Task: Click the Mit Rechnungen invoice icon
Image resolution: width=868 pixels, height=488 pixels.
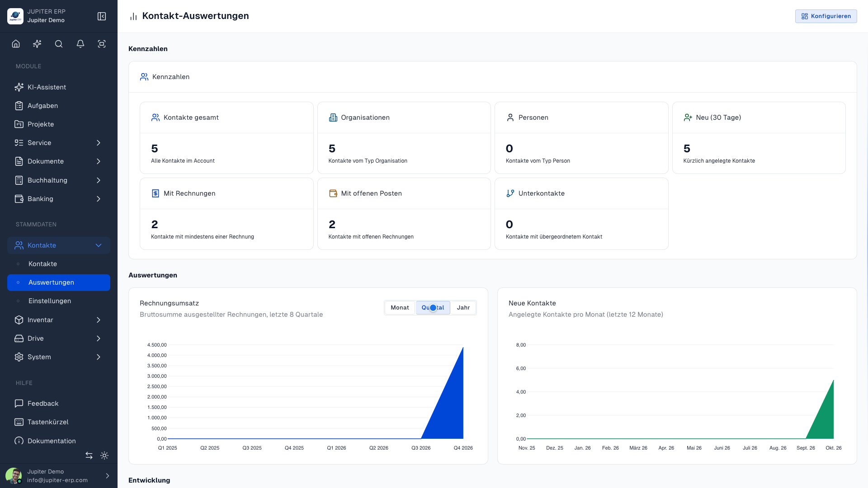Action: click(156, 193)
